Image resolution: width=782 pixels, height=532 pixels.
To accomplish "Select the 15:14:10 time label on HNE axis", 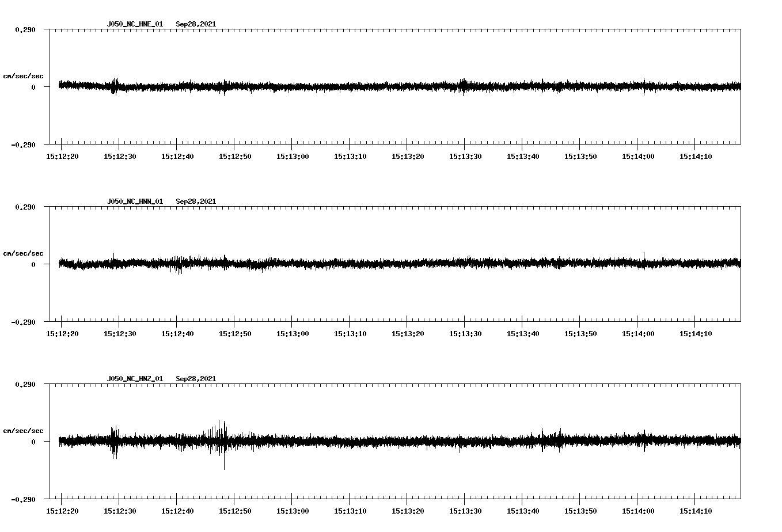I will click(696, 157).
